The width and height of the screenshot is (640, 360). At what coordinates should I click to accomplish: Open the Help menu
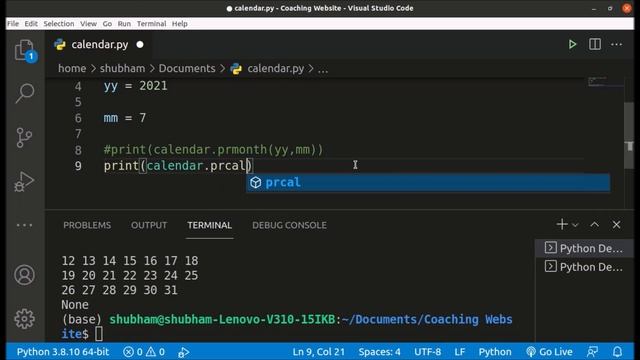click(180, 24)
